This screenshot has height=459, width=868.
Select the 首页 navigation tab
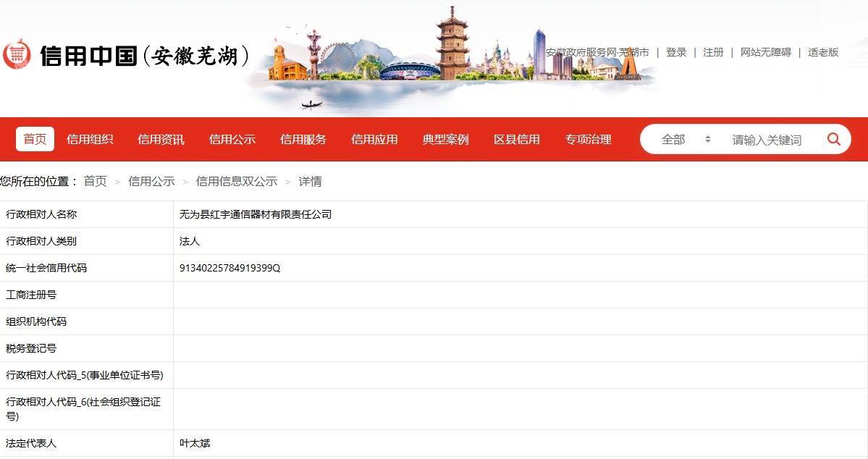tap(34, 139)
